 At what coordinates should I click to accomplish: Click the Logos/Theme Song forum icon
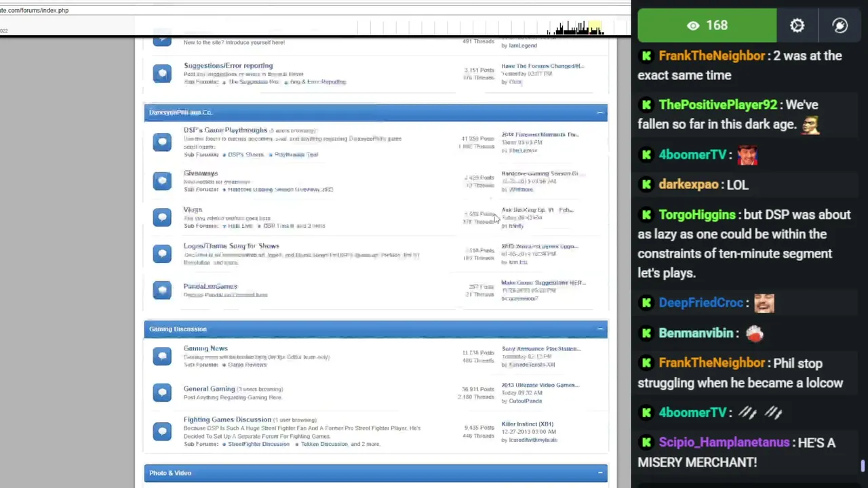click(x=162, y=253)
